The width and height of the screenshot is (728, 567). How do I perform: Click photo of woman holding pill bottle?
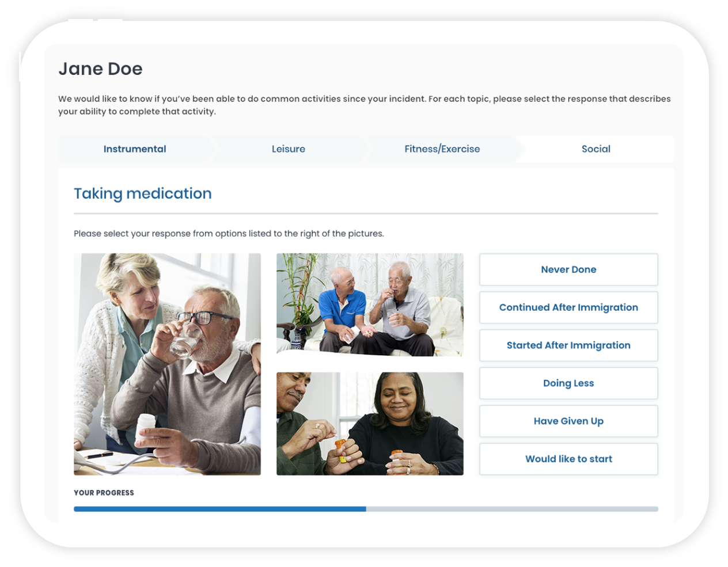click(370, 424)
